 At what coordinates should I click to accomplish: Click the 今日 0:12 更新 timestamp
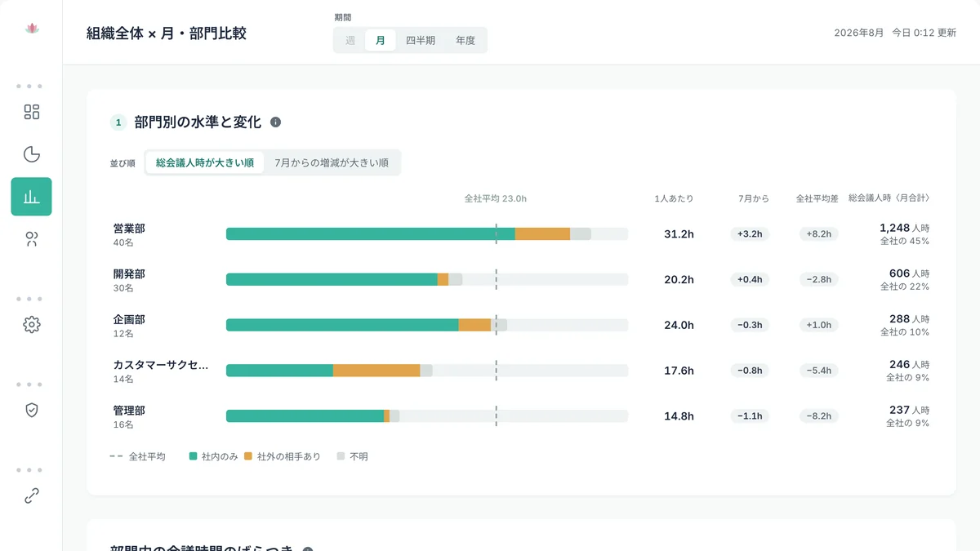(924, 33)
